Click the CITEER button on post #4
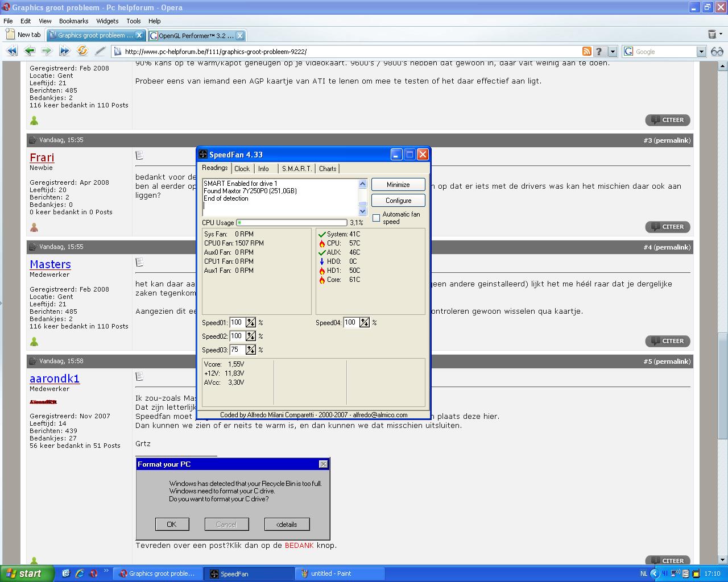The width and height of the screenshot is (728, 582). (x=668, y=341)
